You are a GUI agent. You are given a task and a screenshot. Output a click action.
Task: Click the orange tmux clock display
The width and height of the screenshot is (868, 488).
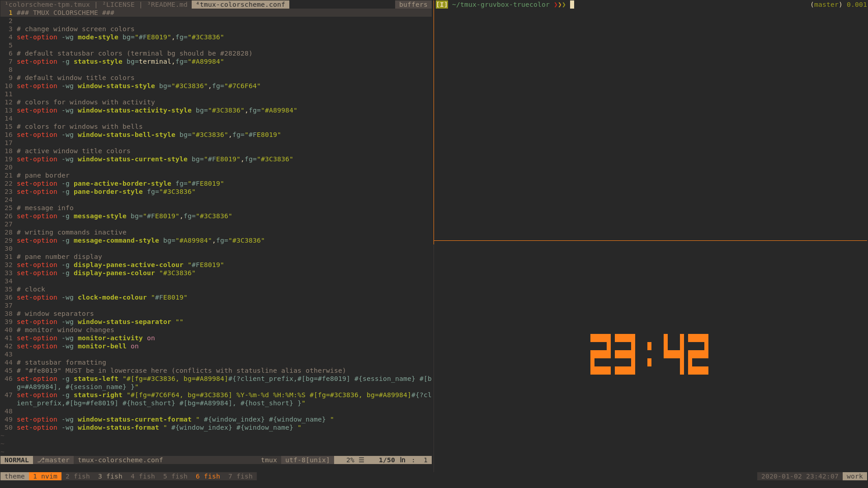[649, 354]
